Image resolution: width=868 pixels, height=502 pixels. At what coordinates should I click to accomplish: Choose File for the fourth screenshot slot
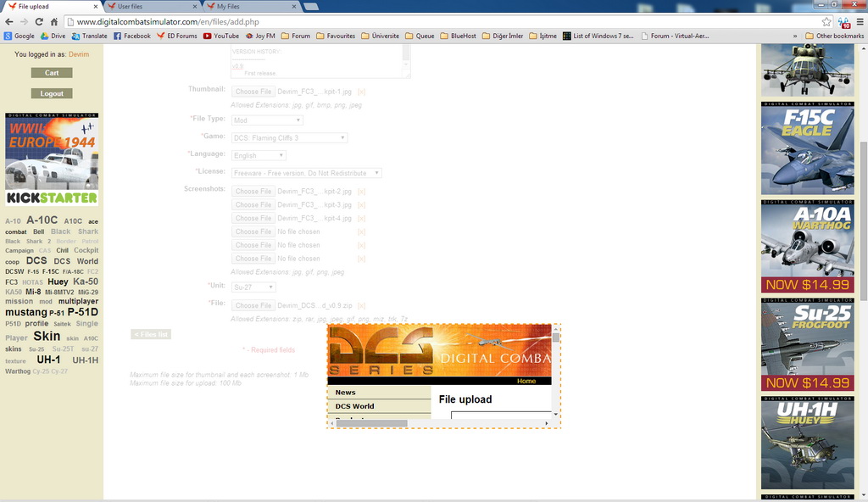coord(253,231)
